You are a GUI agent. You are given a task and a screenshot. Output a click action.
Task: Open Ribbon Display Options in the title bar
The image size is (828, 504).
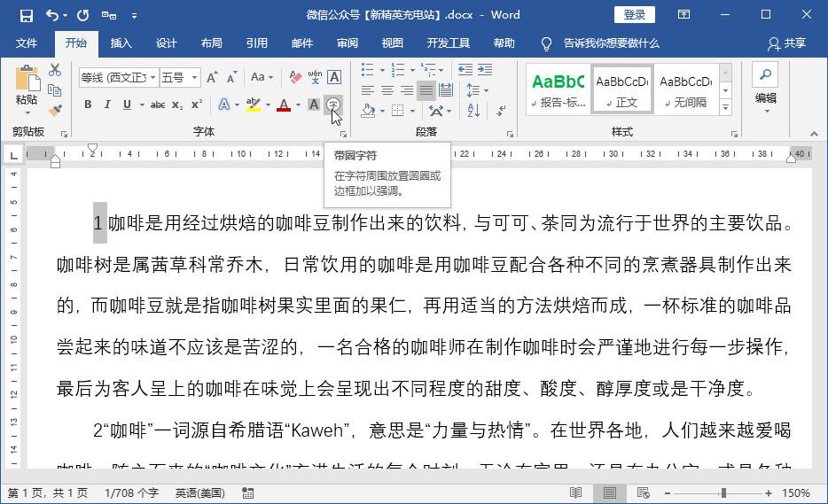coord(683,15)
